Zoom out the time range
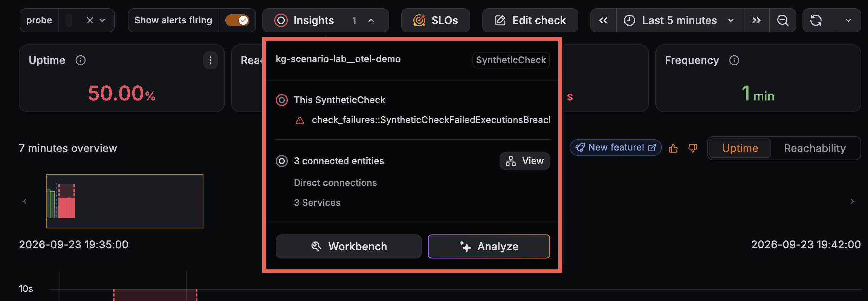This screenshot has height=301, width=868. pyautogui.click(x=783, y=20)
